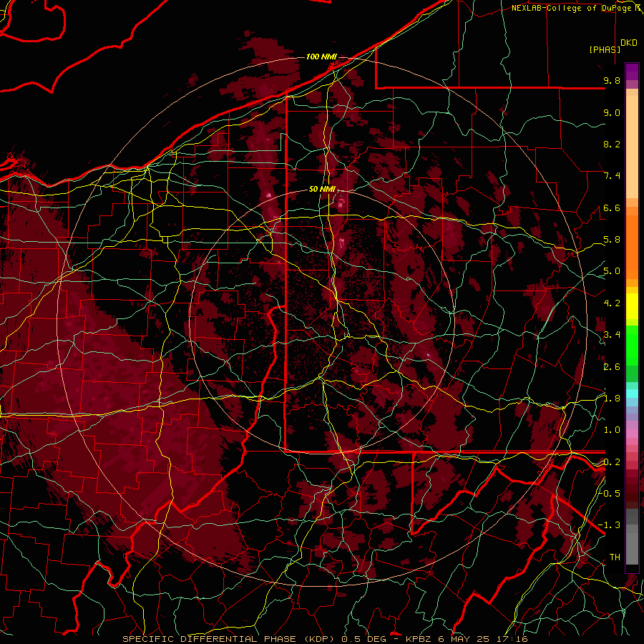644x644 pixels.
Task: Select the bright green color bar segment
Action: click(x=632, y=346)
